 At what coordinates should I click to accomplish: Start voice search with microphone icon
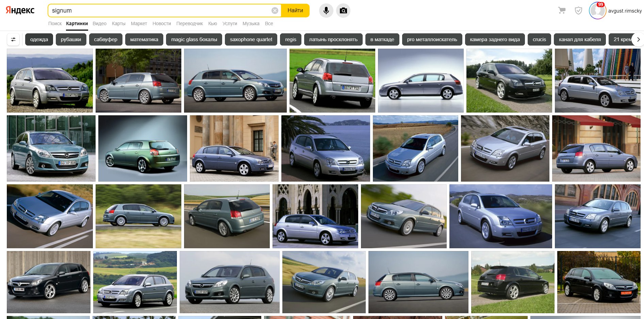tap(326, 11)
